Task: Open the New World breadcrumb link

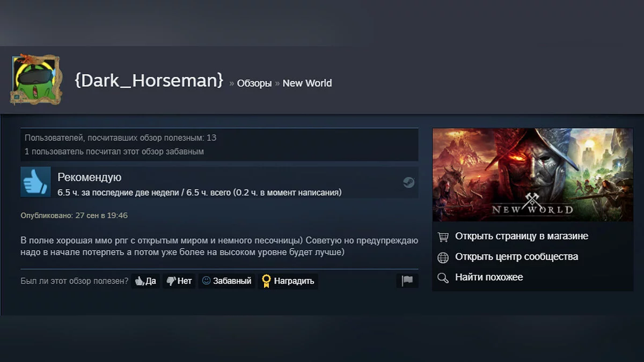Action: point(307,83)
